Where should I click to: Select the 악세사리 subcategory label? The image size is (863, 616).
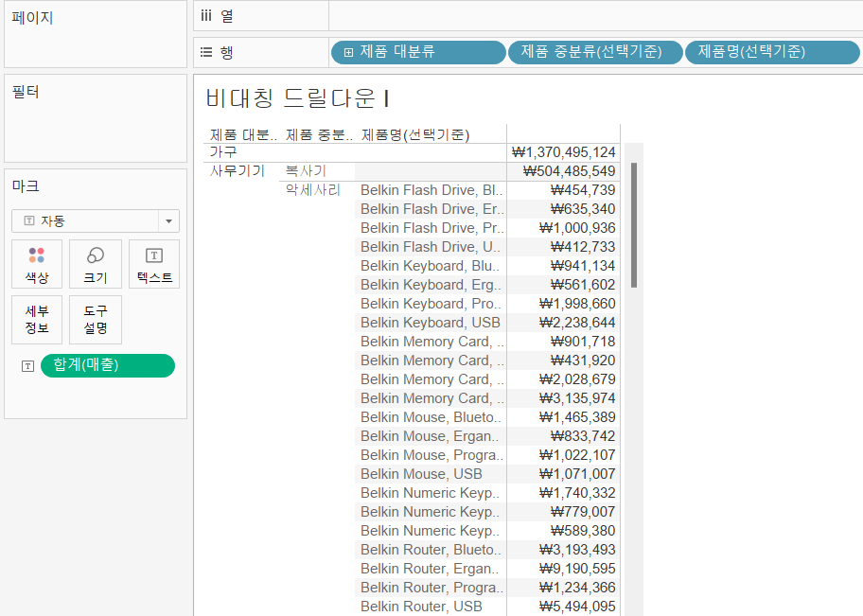point(312,190)
